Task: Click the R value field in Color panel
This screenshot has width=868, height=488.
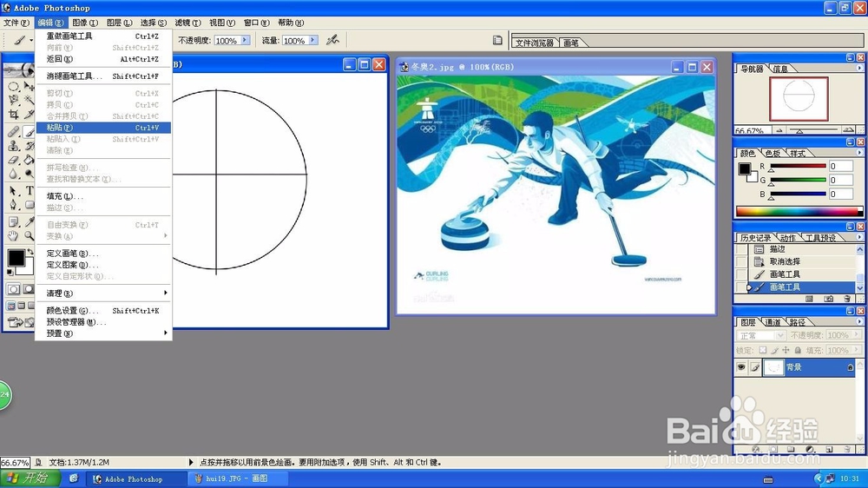Action: tap(840, 166)
